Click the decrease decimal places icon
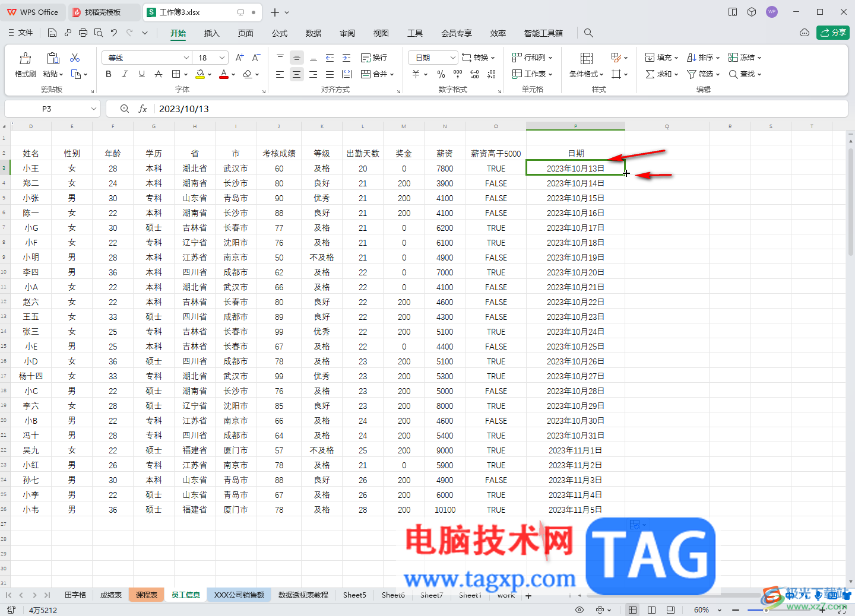The width and height of the screenshot is (855, 616). click(x=491, y=74)
